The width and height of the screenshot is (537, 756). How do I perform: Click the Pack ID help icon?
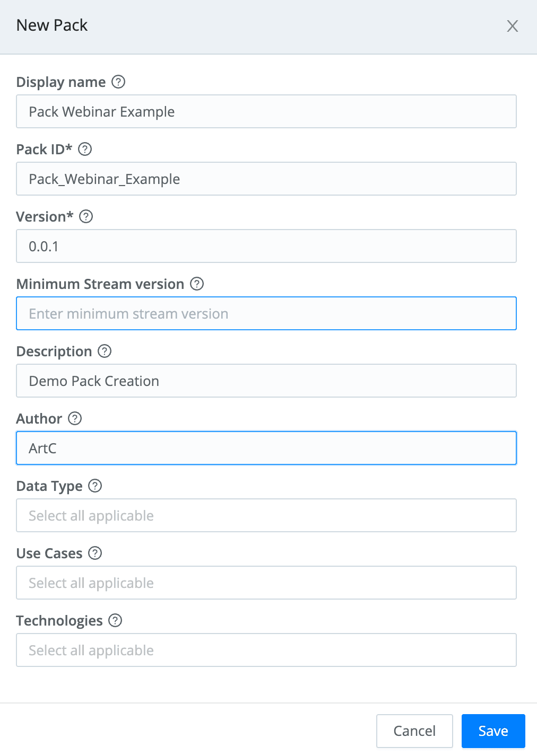pyautogui.click(x=85, y=150)
